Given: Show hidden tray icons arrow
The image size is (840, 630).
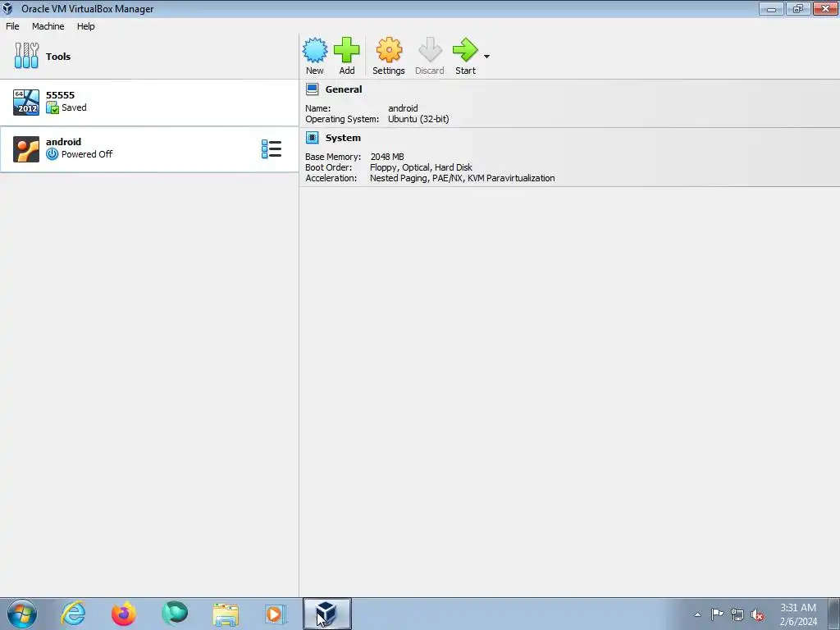Looking at the screenshot, I should tap(697, 614).
